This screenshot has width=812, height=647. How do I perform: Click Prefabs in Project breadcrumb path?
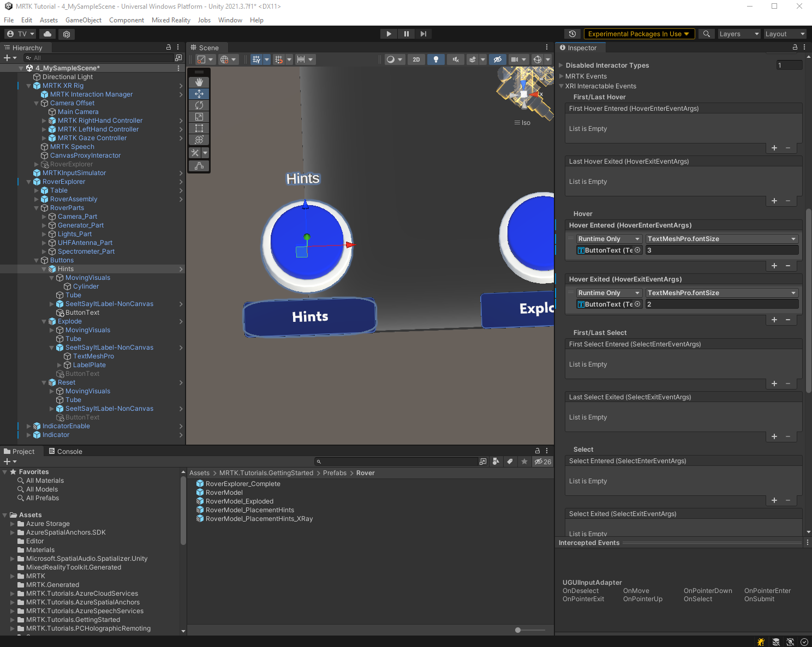pyautogui.click(x=335, y=473)
